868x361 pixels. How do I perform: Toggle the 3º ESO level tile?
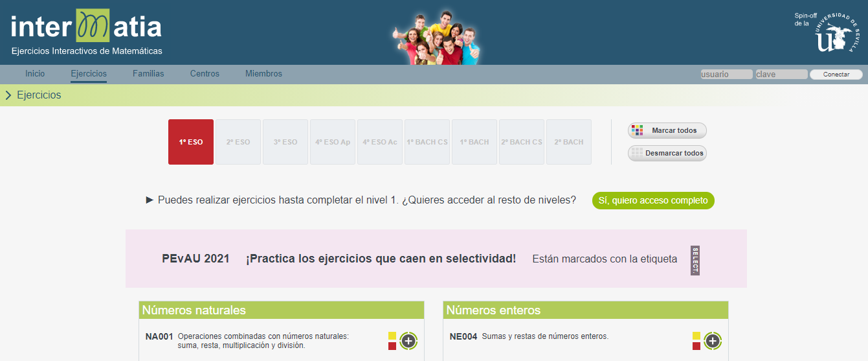point(285,142)
